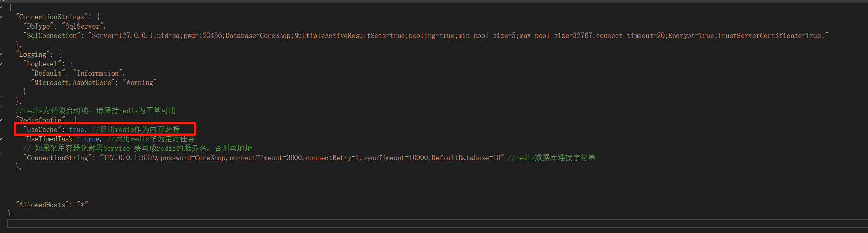Click the "SqlServer" value string
This screenshot has width=868, height=233.
[83, 26]
